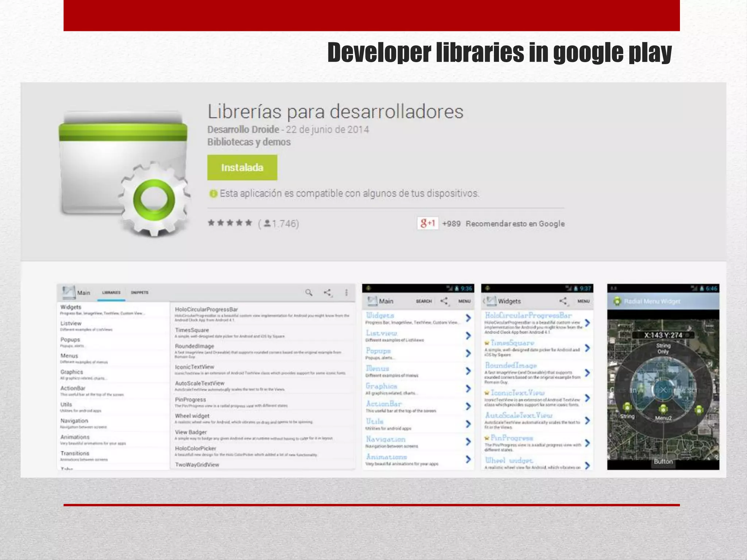Open the Radial Menu Widget screenshot
This screenshot has width=747, height=560.
click(x=663, y=377)
